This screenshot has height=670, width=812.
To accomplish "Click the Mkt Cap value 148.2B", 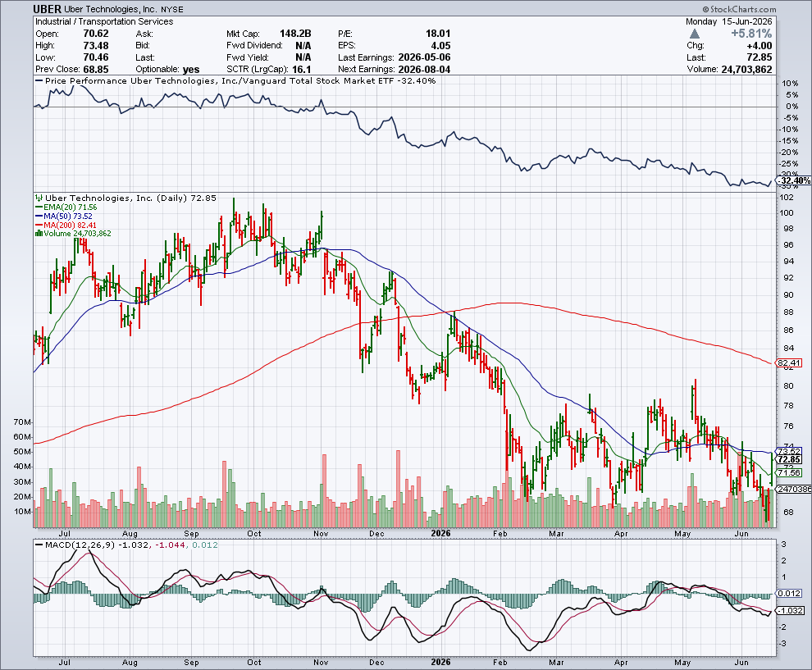I will [x=295, y=34].
